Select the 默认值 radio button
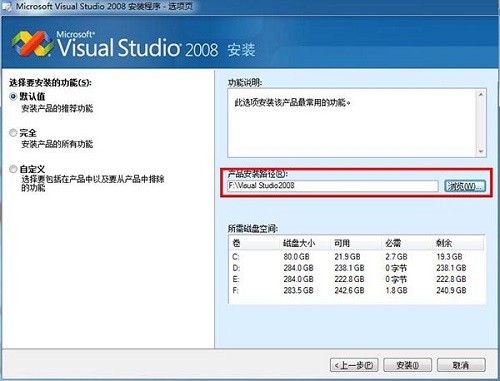 pyautogui.click(x=13, y=97)
